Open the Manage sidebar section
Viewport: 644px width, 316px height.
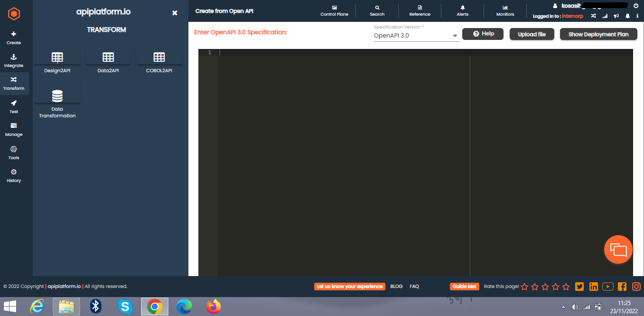14,130
